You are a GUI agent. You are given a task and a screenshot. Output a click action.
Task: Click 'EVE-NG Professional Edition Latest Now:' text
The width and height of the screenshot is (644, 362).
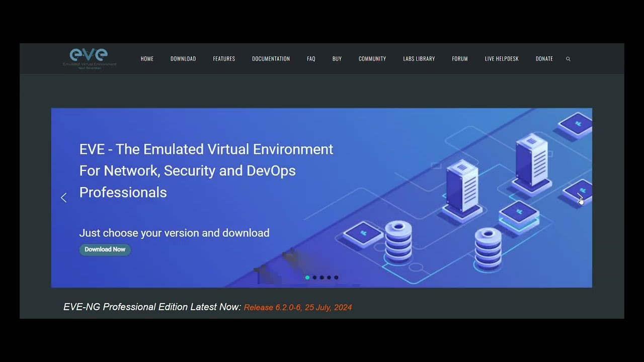coord(152,307)
